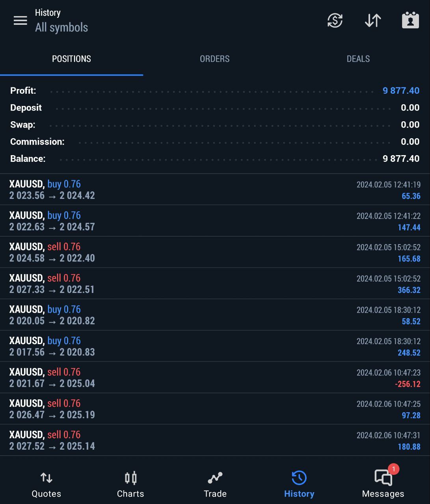
Task: Select the sell trade closed at 12:41:22 time
Action: click(215, 221)
